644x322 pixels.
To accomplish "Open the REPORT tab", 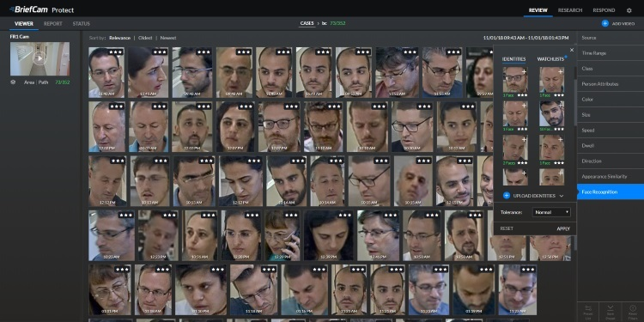I will 53,24.
